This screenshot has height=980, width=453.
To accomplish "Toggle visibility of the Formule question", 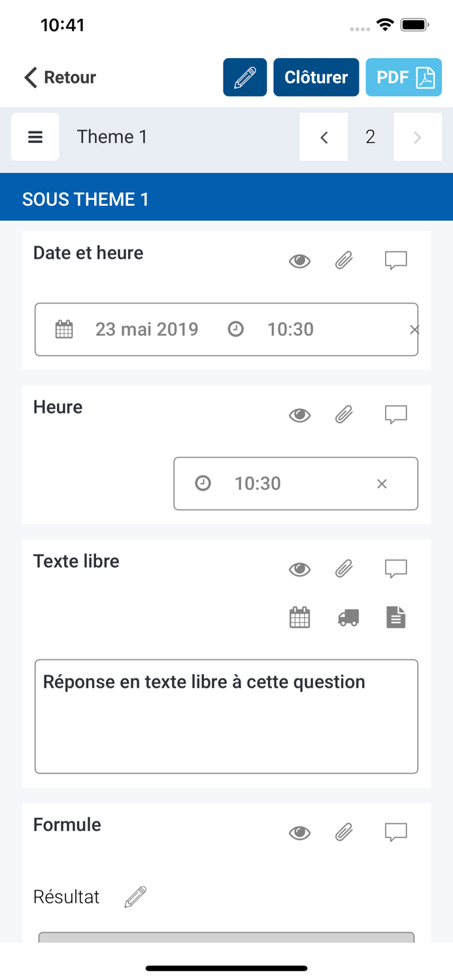I will click(x=299, y=832).
